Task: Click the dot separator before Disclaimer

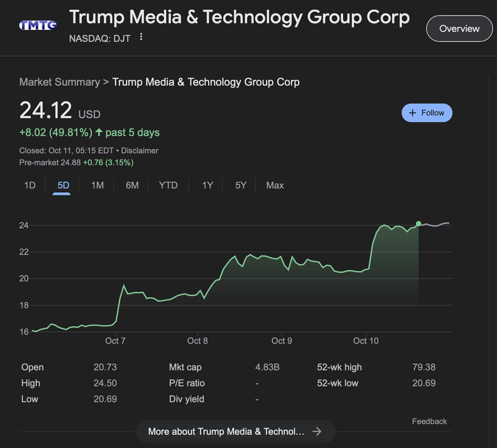Action: [x=118, y=150]
